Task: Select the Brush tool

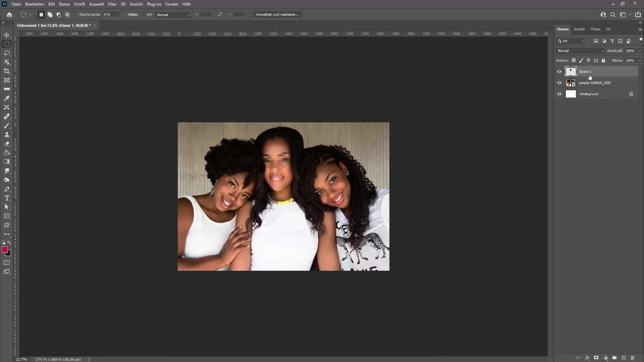Action: coord(7,125)
